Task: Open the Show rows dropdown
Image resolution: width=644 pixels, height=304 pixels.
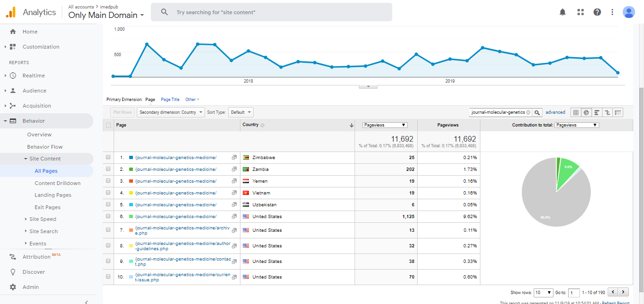Action: click(544, 293)
